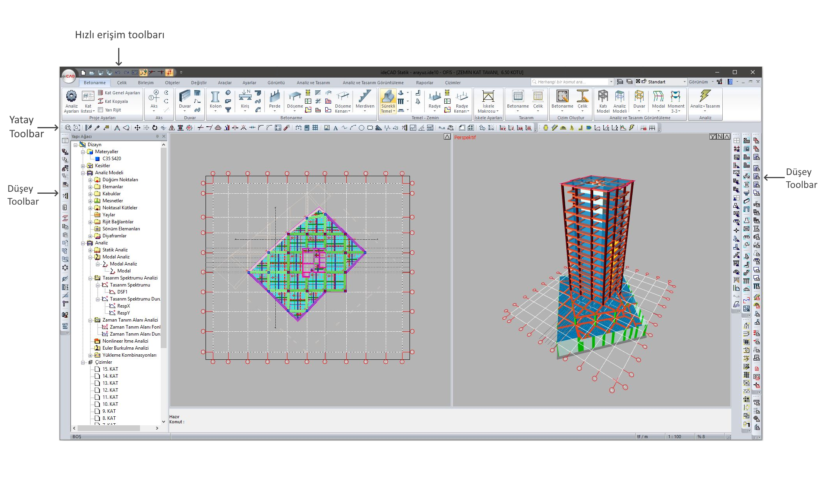This screenshot has height=504, width=821.
Task: Switch to the Çelik ribbon tab
Action: (x=122, y=83)
